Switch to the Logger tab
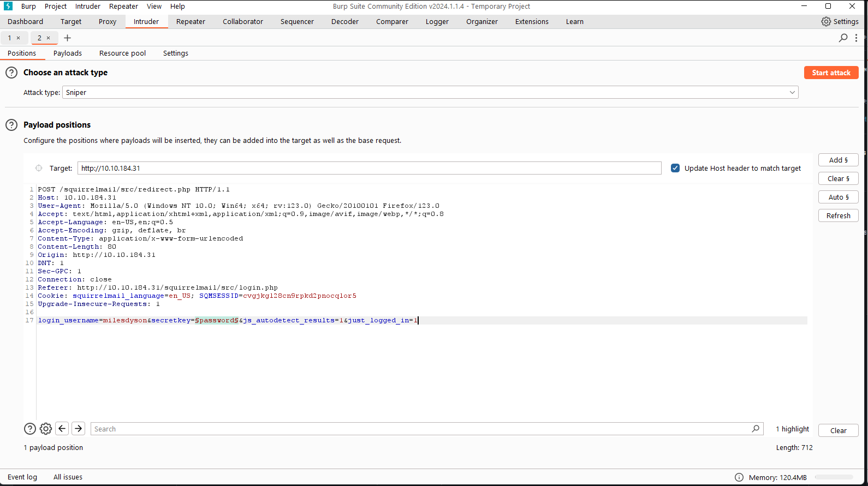Screen dimensions: 868x486 437,21
